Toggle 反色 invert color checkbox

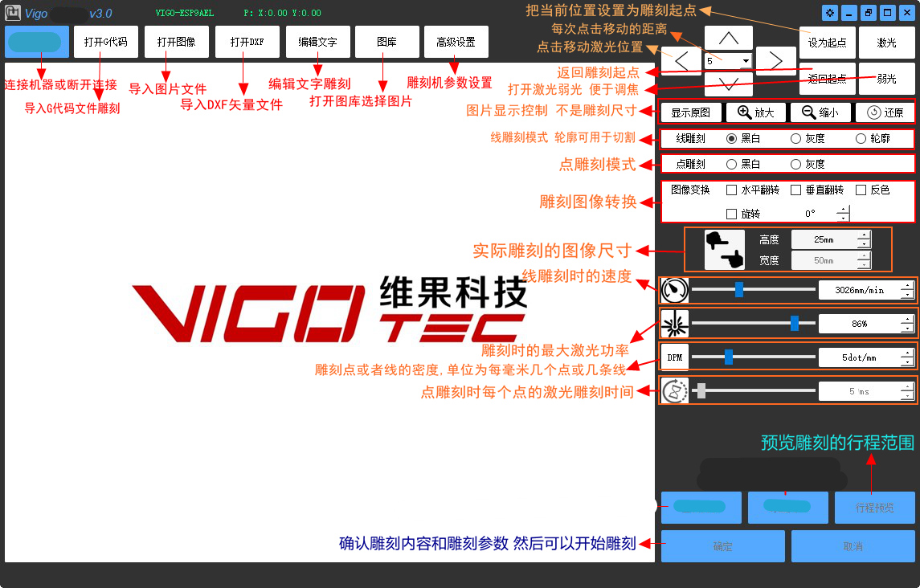pyautogui.click(x=861, y=190)
